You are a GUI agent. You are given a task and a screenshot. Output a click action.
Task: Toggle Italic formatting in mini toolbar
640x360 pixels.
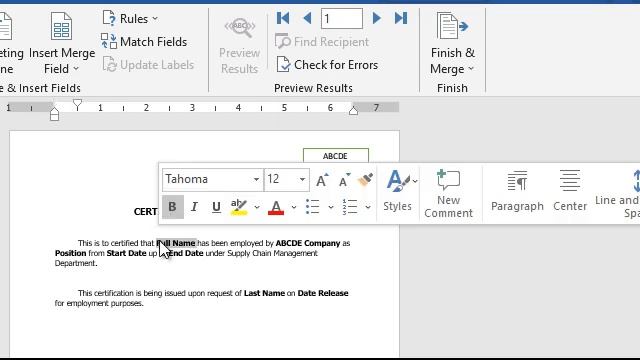pyautogui.click(x=194, y=207)
